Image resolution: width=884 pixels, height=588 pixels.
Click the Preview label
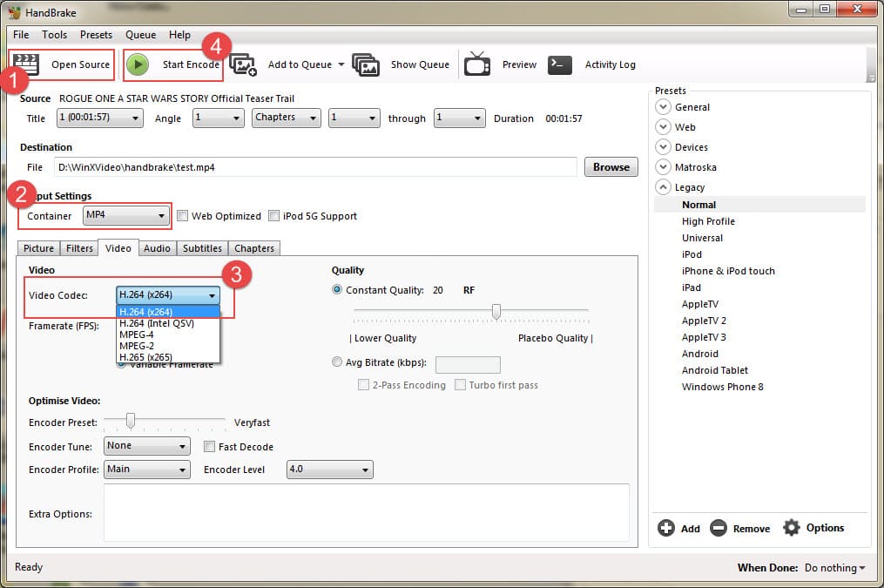(519, 64)
